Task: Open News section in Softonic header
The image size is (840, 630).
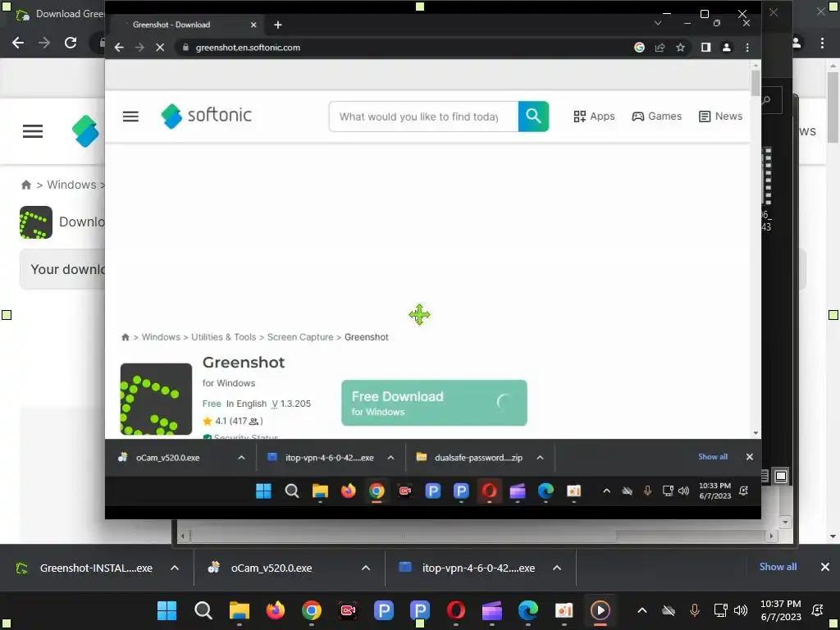Action: [x=720, y=116]
